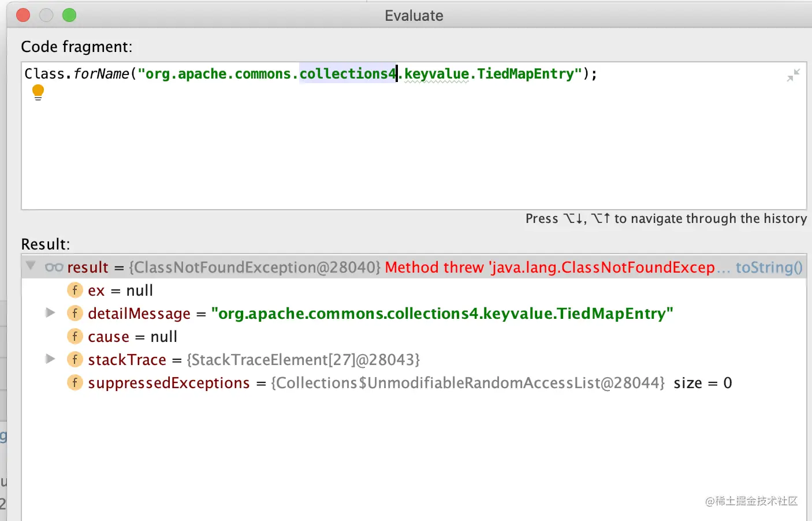This screenshot has width=812, height=521.
Task: Click the glasses watch icon beside result
Action: coord(54,267)
